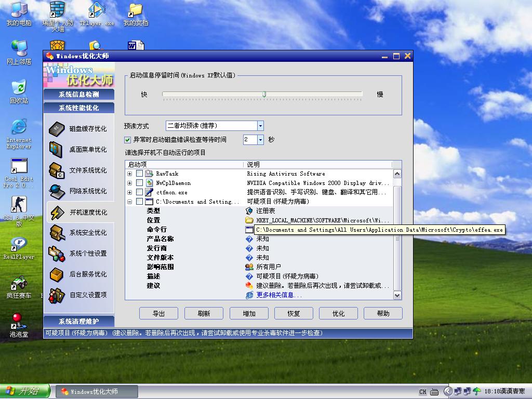Click the 开机速度优化 lightning icon
Screen dimensions: 532x399
tap(57, 212)
